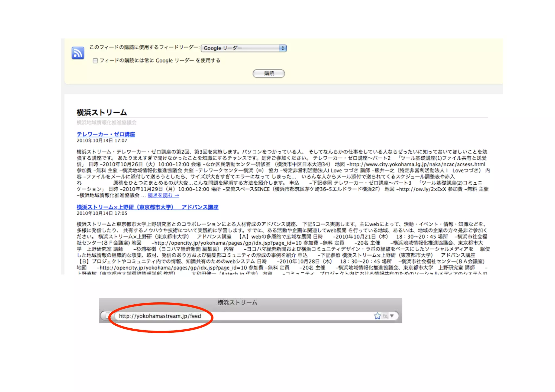Image resolution: width=555 pixels, height=392 pixels.
Task: Click the grey page icon beside star
Action: (x=385, y=316)
